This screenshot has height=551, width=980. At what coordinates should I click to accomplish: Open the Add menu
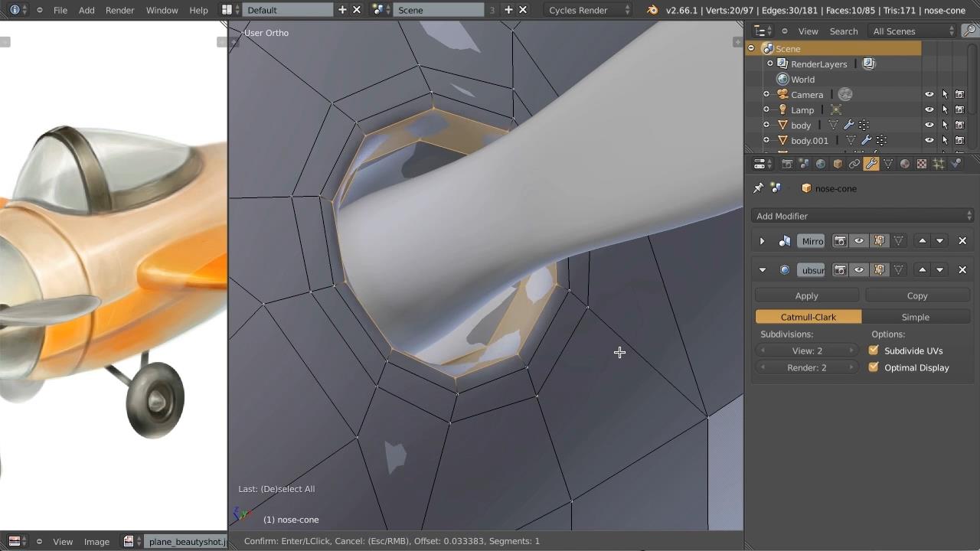point(87,10)
